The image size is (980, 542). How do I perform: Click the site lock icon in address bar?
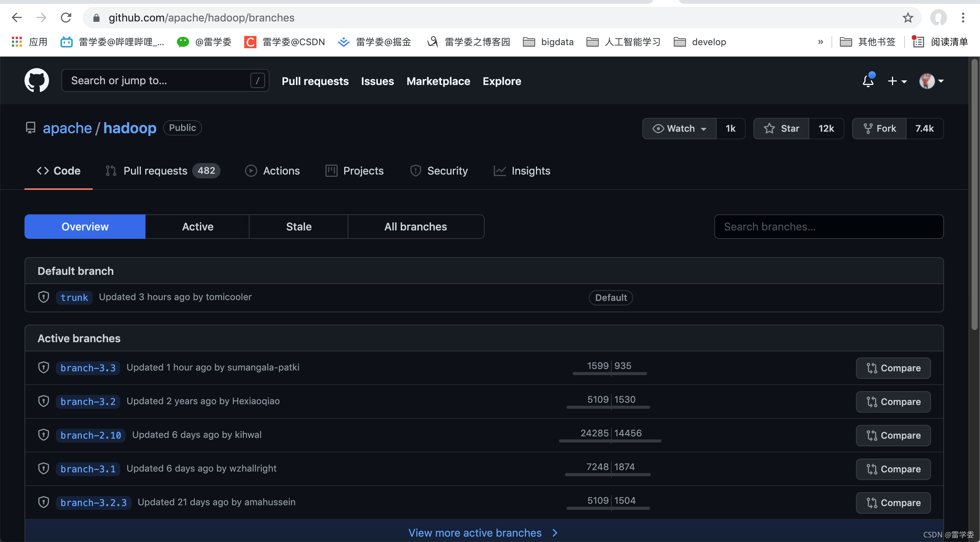[96, 18]
